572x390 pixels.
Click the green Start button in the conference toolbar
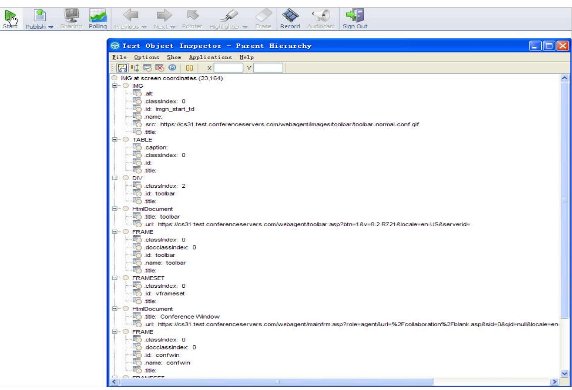click(x=10, y=16)
